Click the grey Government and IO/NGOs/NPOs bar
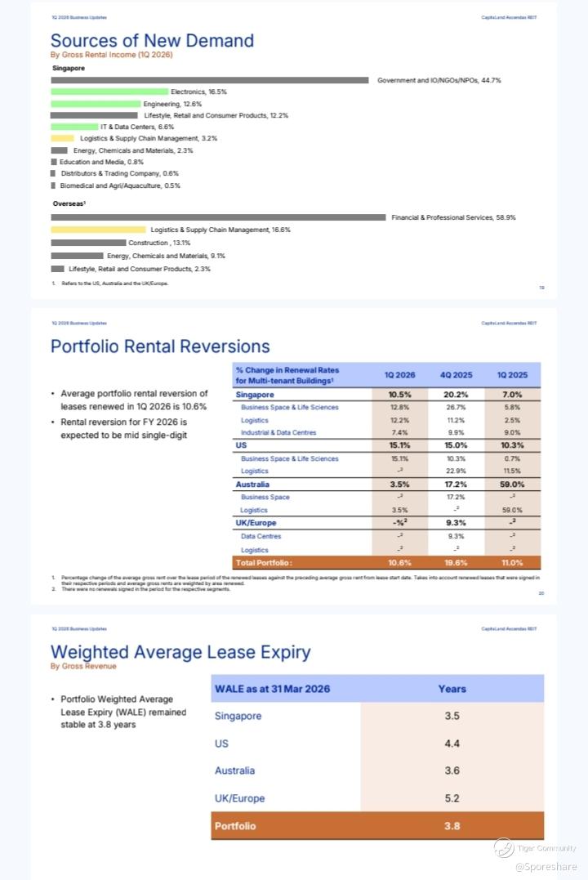This screenshot has height=880, width=588. point(210,80)
